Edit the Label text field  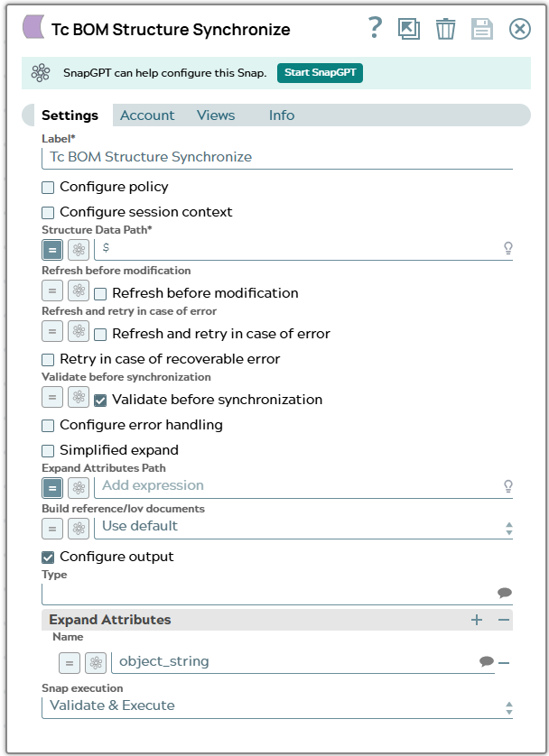[277, 157]
